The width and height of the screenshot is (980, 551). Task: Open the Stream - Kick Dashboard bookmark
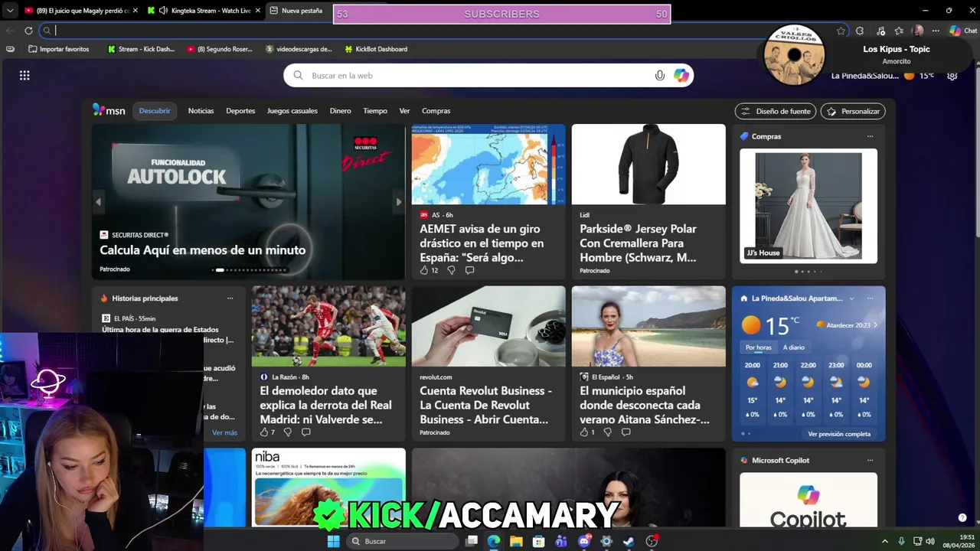[141, 49]
